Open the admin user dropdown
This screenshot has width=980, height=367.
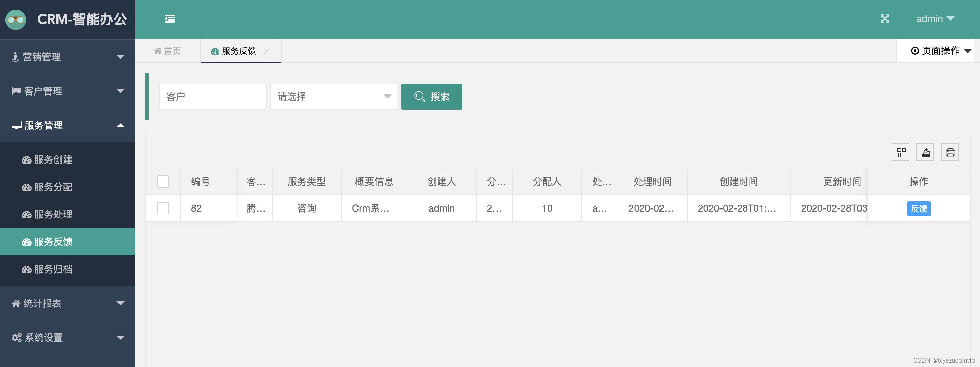[935, 18]
